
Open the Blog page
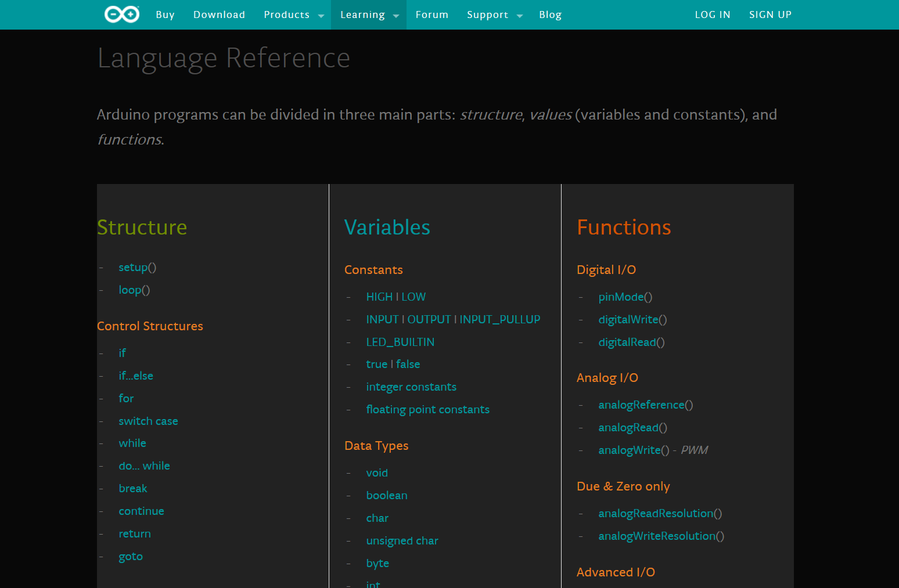pos(550,15)
